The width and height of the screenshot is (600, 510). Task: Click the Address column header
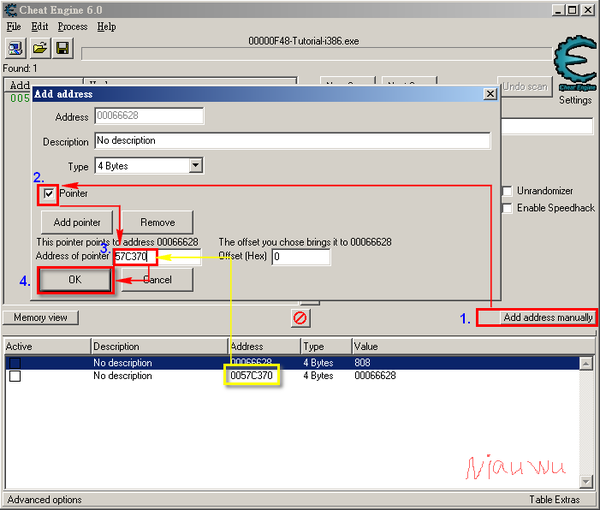tap(264, 346)
